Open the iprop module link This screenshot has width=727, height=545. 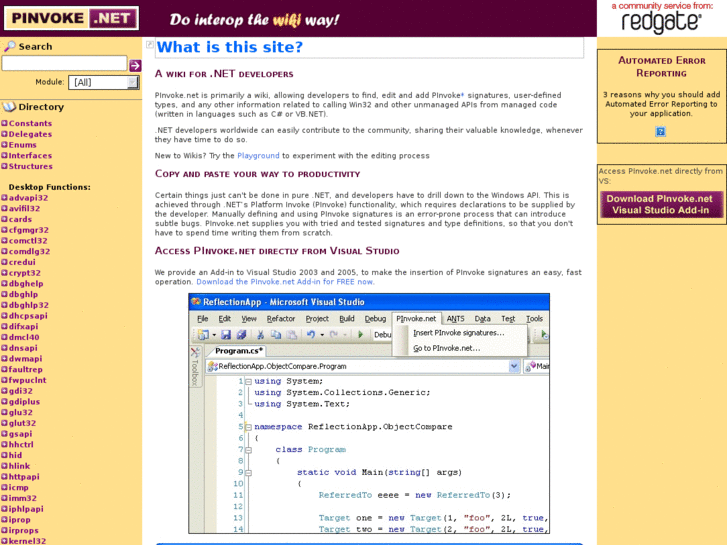click(19, 519)
